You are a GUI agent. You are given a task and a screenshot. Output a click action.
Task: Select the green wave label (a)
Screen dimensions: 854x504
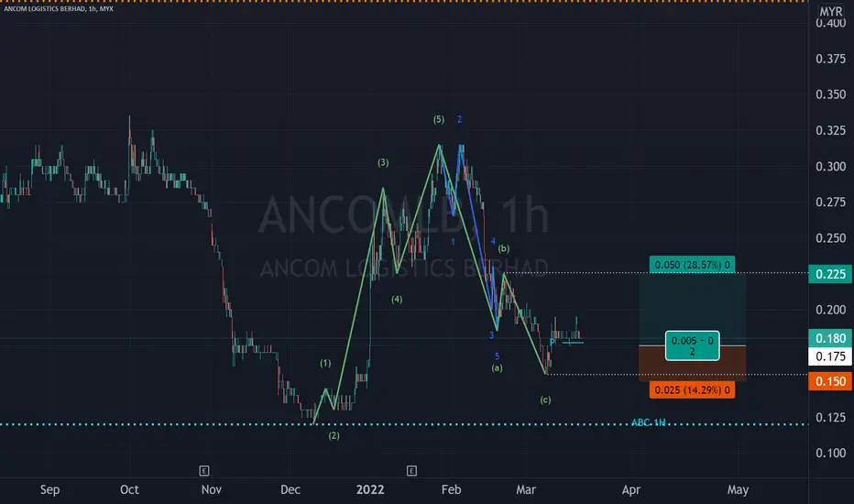tap(497, 367)
